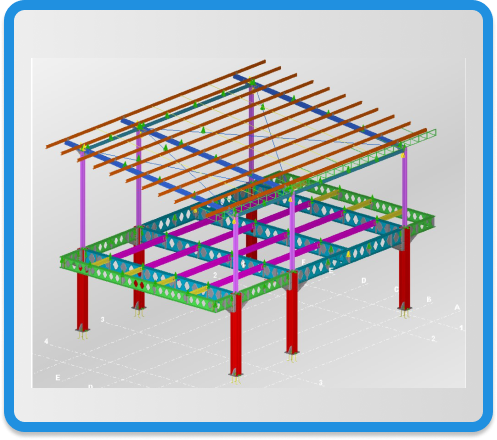497x440 pixels.
Task: Select the leftmost red column
Action: pyautogui.click(x=82, y=300)
